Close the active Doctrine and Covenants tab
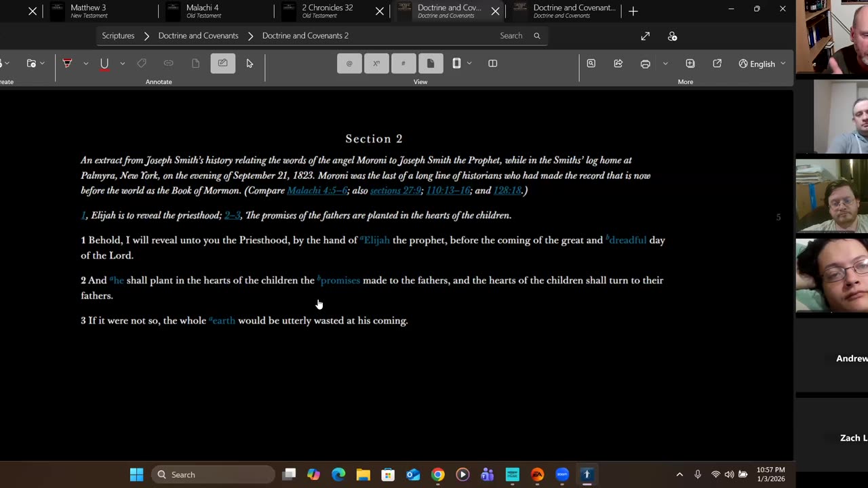The height and width of the screenshot is (488, 868). click(496, 11)
